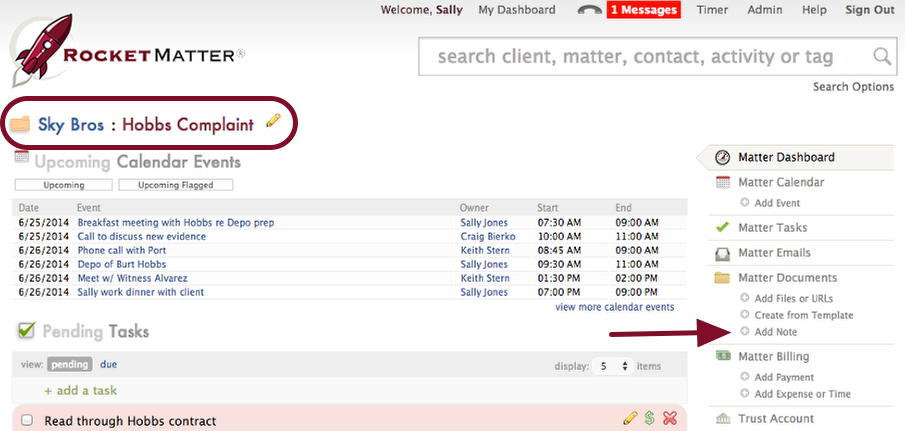Open Search Options below search box
This screenshot has width=905, height=431.
click(x=853, y=87)
